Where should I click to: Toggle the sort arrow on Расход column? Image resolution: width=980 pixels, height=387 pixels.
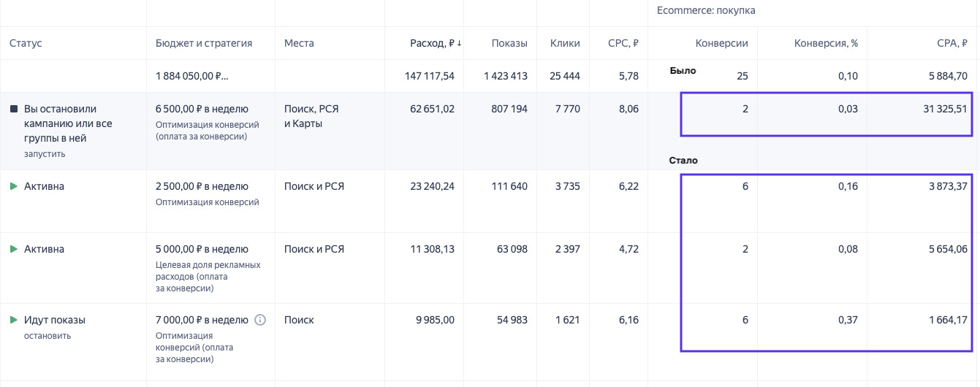(459, 43)
